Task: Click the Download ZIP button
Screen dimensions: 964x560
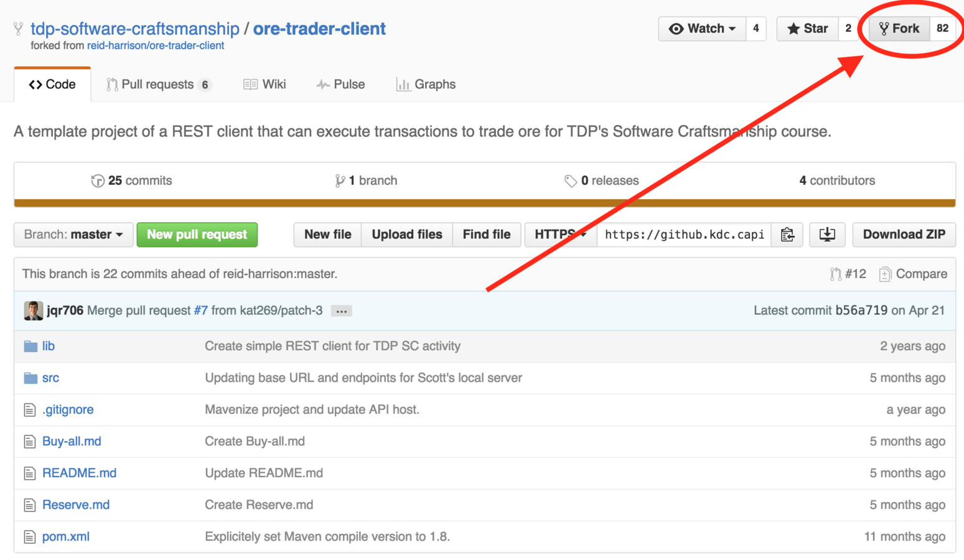Action: click(904, 235)
